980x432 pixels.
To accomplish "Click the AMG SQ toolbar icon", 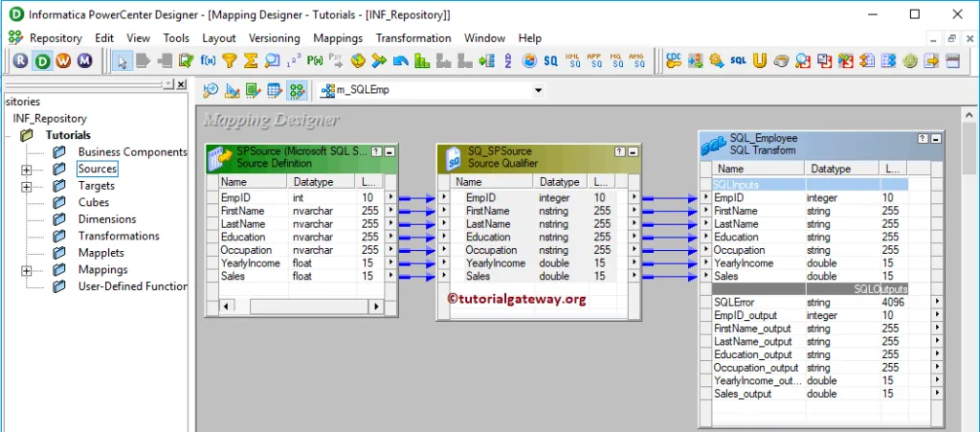I will coord(636,60).
